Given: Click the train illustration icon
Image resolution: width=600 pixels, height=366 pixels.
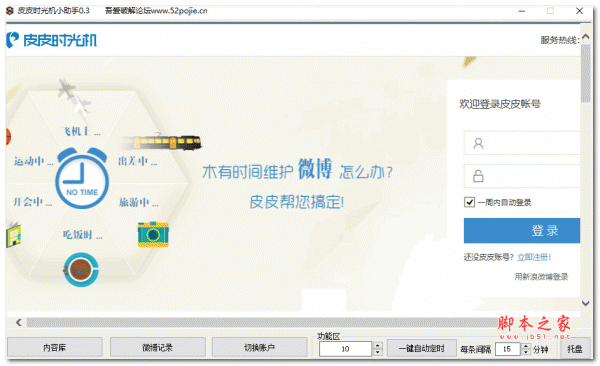Looking at the screenshot, I should click(x=162, y=142).
